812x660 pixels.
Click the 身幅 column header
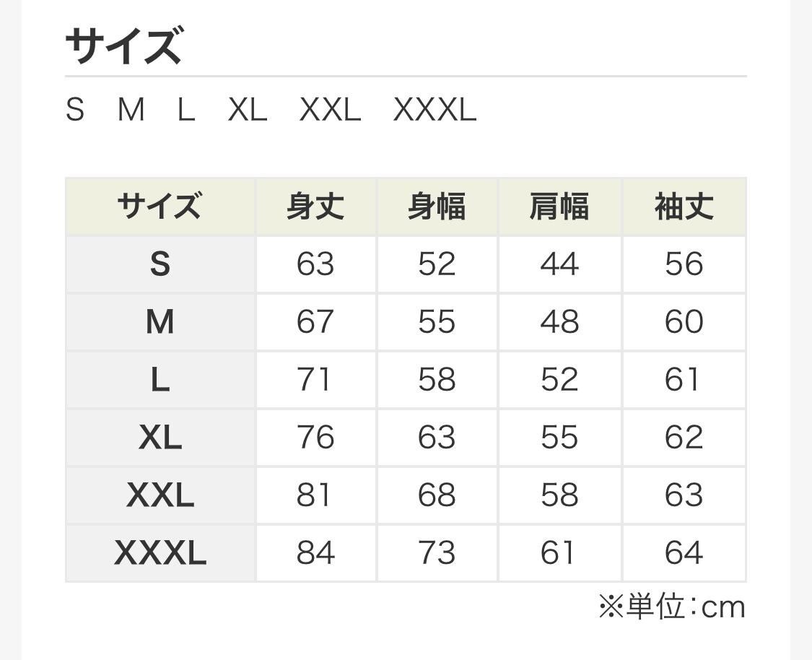point(437,207)
